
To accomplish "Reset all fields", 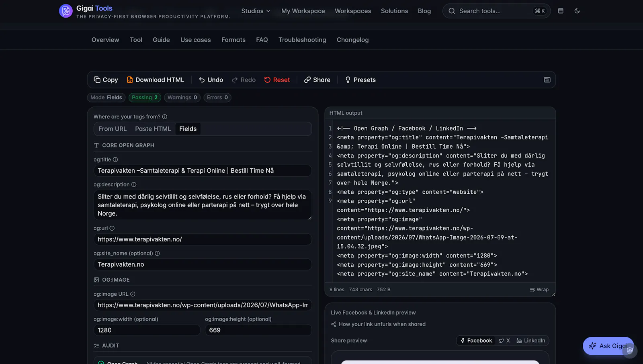I will click(x=277, y=80).
